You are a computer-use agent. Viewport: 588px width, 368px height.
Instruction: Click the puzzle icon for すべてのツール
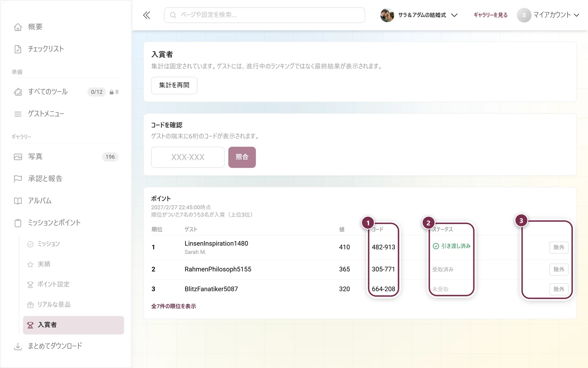[18, 92]
